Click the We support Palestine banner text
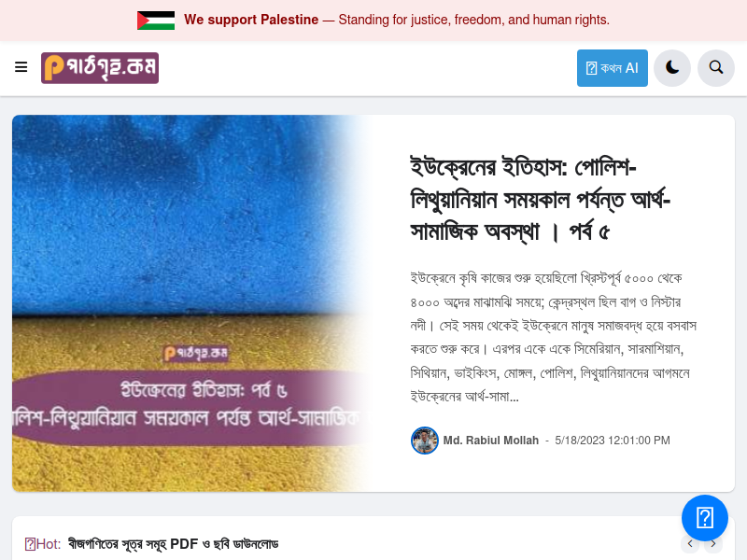Image resolution: width=747 pixels, height=560 pixels. 396,20
